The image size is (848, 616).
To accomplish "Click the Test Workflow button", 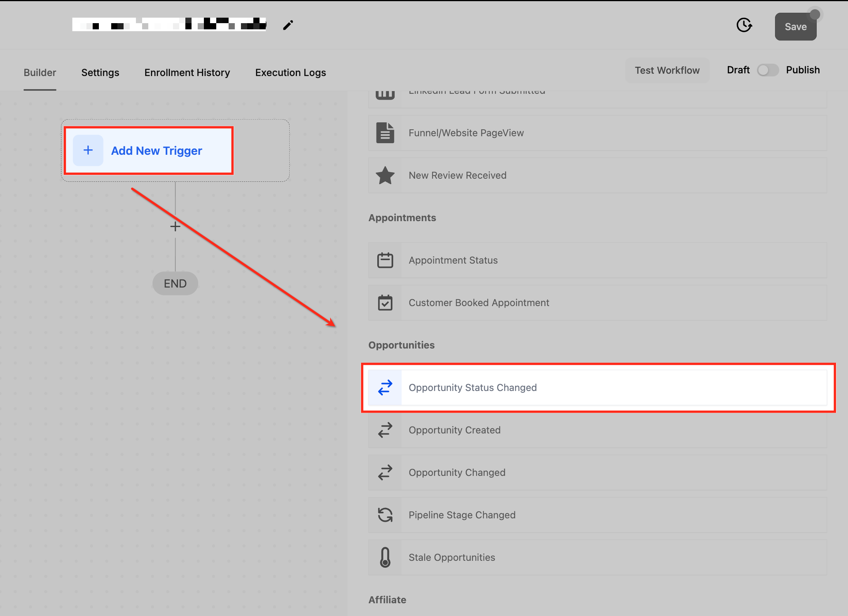I will 667,70.
